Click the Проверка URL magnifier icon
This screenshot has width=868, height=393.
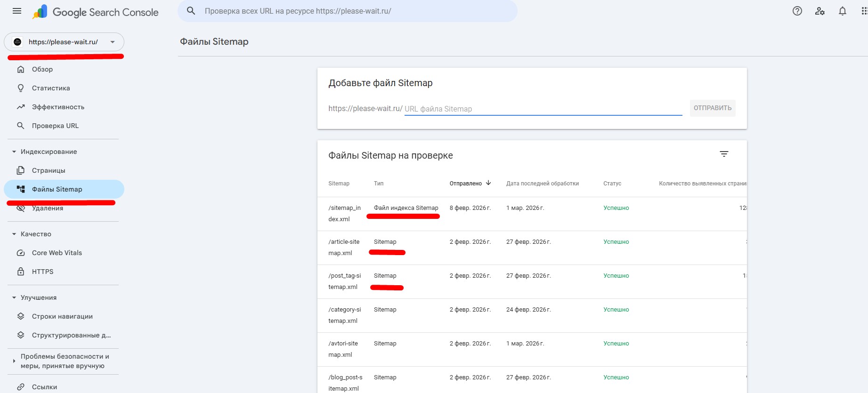click(21, 126)
